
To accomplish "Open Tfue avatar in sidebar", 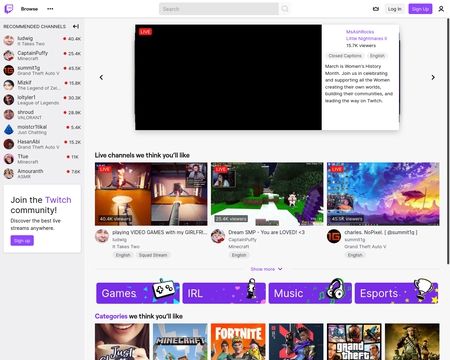I will pyautogui.click(x=9, y=158).
